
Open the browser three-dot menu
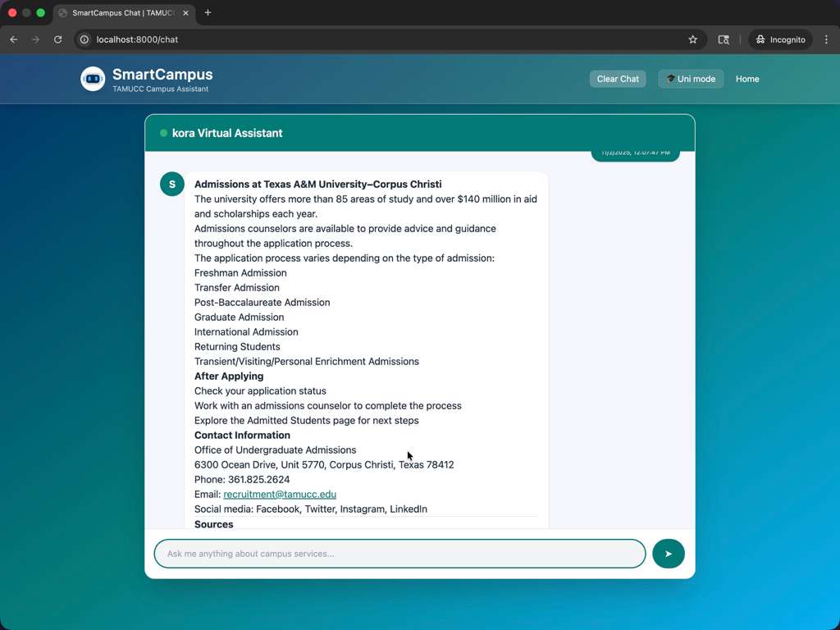click(x=826, y=39)
